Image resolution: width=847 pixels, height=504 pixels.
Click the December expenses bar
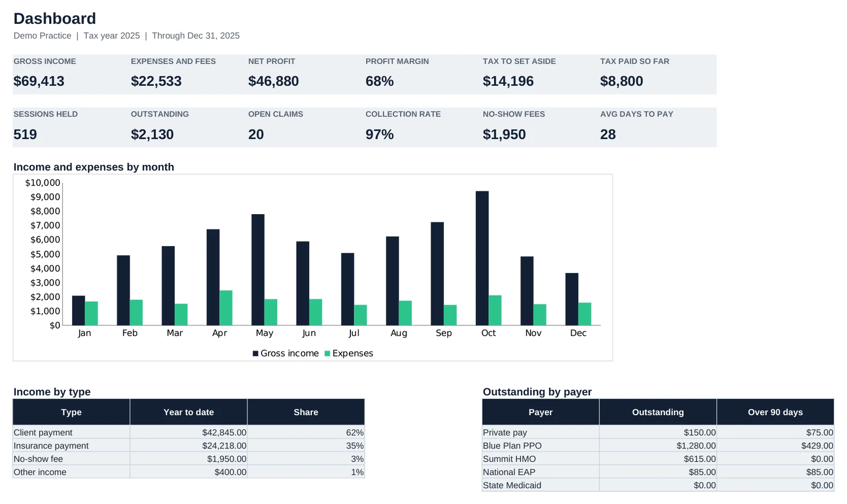[585, 314]
